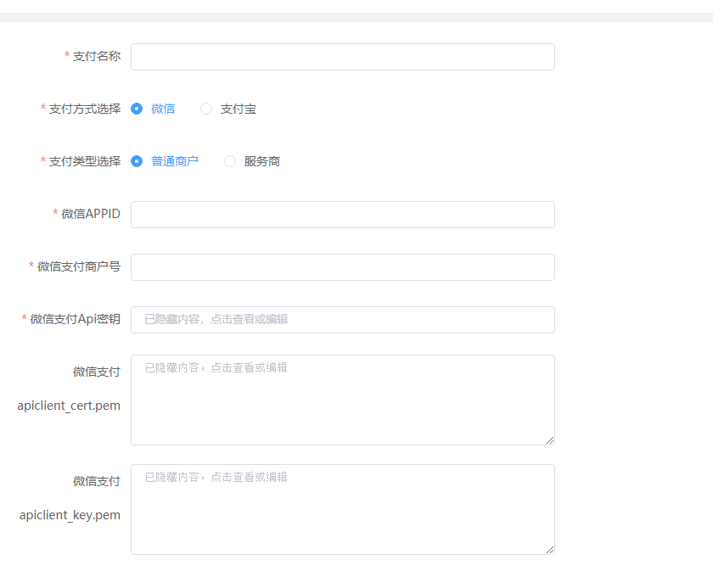Click the apiclient_cert.pem label text
Viewport: 713px width, 588px height.
coord(69,406)
